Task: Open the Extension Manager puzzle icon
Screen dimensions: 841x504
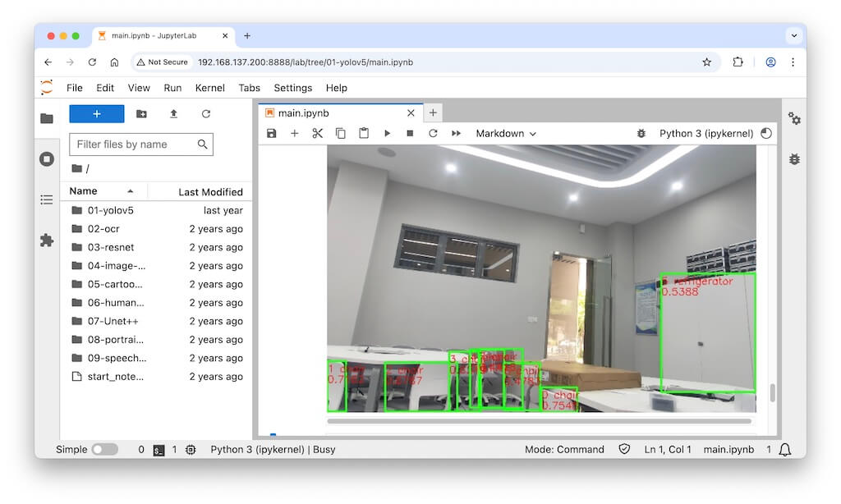Action: pyautogui.click(x=47, y=240)
